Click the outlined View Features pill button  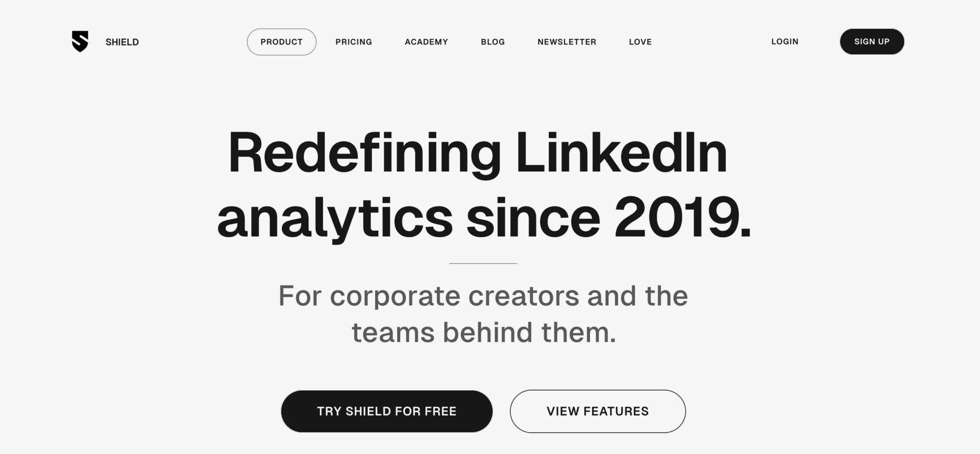pyautogui.click(x=597, y=411)
